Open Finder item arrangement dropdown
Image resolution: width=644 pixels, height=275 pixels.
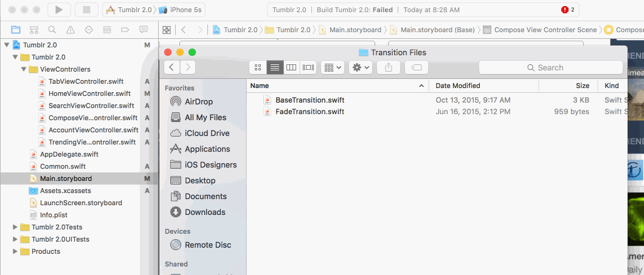point(332,67)
